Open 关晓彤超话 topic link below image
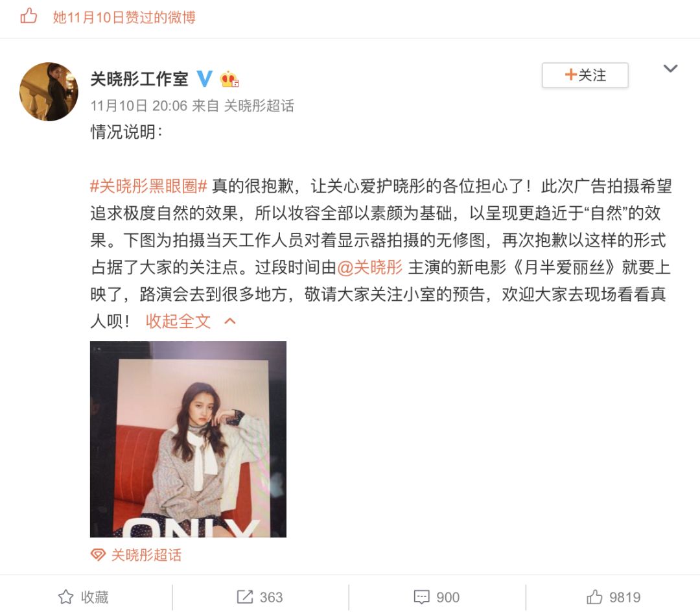Image resolution: width=700 pixels, height=614 pixels. (x=146, y=555)
